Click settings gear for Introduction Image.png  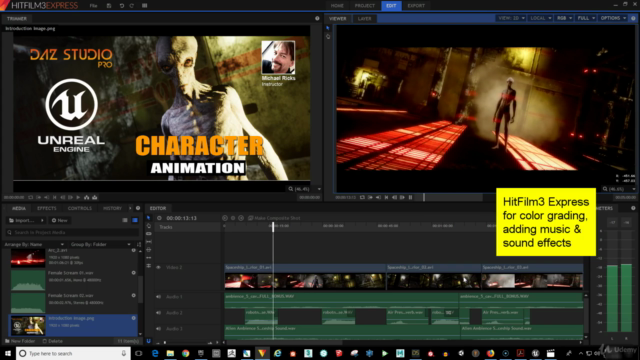133,318
